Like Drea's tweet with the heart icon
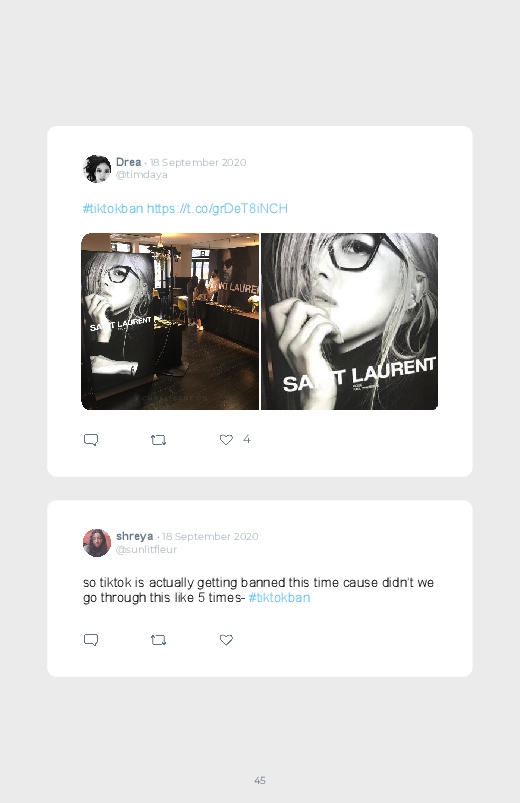Screen dimensions: 520x803 click(x=226, y=439)
